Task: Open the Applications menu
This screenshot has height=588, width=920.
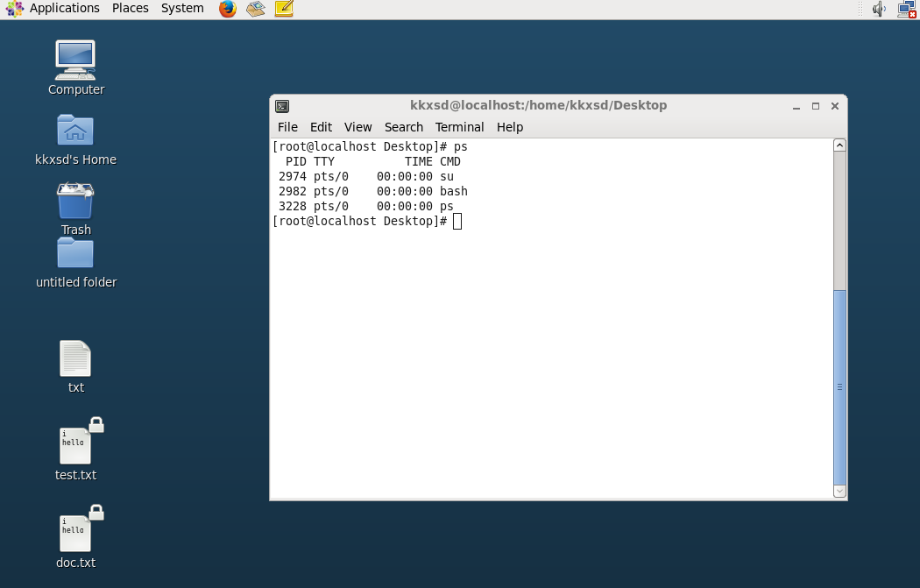Action: coord(65,8)
